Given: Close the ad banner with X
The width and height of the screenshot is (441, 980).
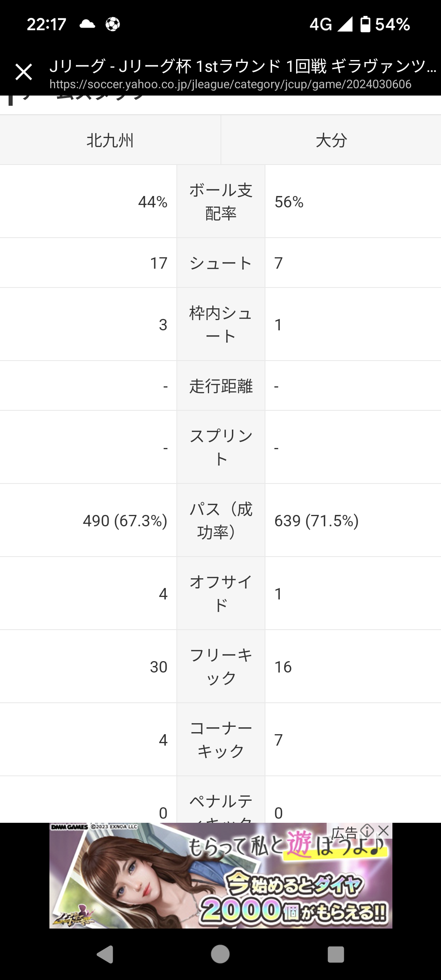Looking at the screenshot, I should pos(383,830).
